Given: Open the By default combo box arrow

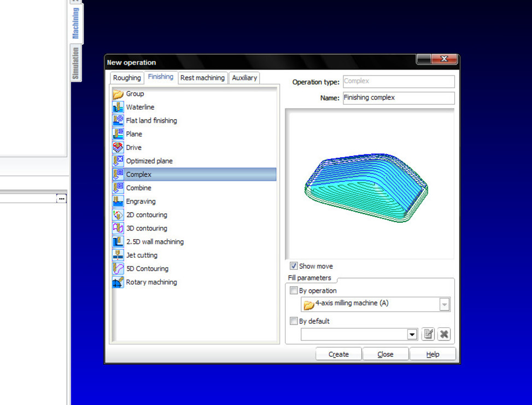Looking at the screenshot, I should pyautogui.click(x=412, y=335).
